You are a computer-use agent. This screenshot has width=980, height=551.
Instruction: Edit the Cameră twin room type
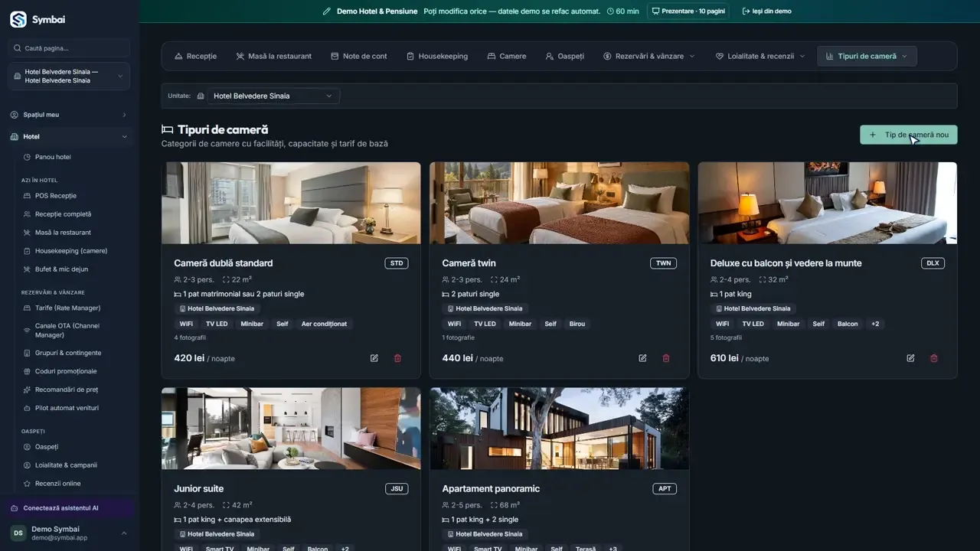pos(642,358)
